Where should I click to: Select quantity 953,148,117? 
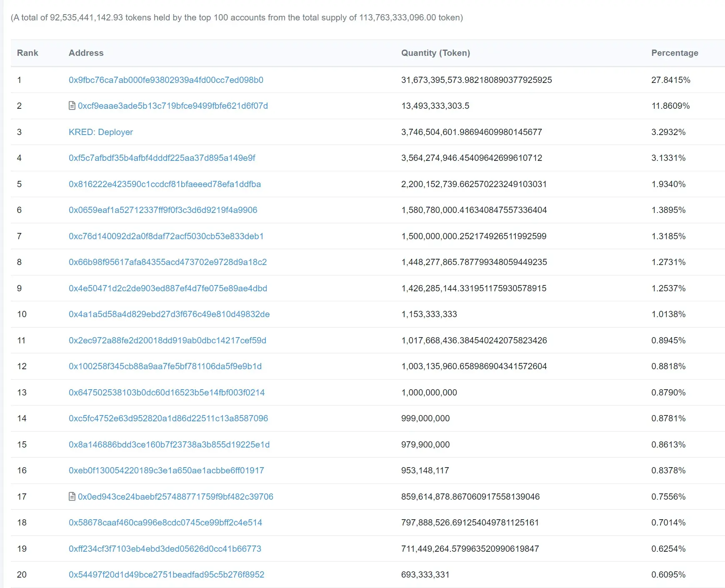pos(425,470)
